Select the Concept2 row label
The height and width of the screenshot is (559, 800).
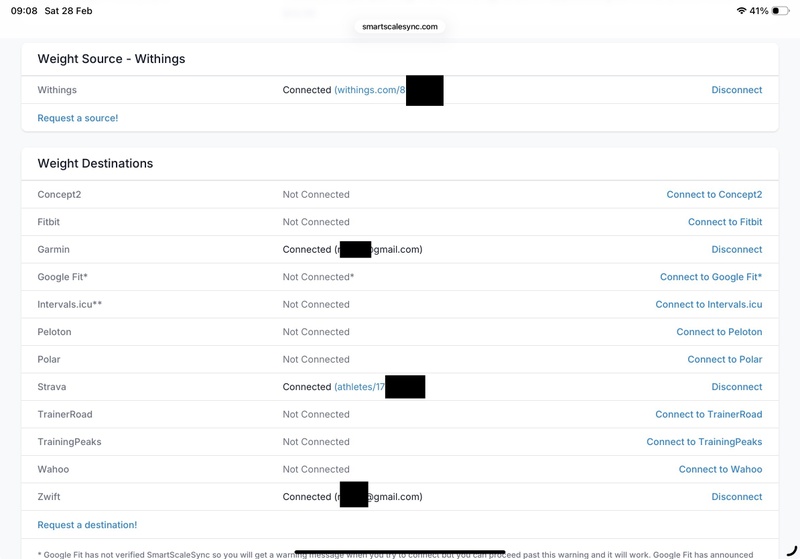(59, 194)
